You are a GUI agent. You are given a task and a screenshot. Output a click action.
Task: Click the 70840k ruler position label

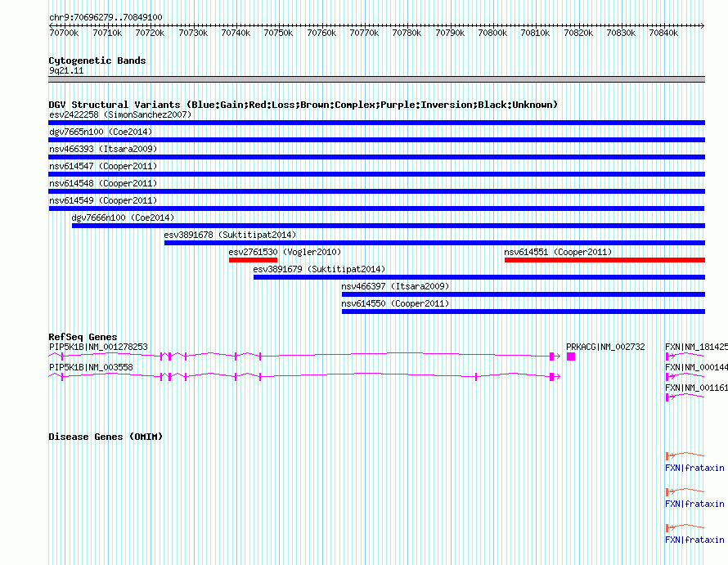point(663,33)
